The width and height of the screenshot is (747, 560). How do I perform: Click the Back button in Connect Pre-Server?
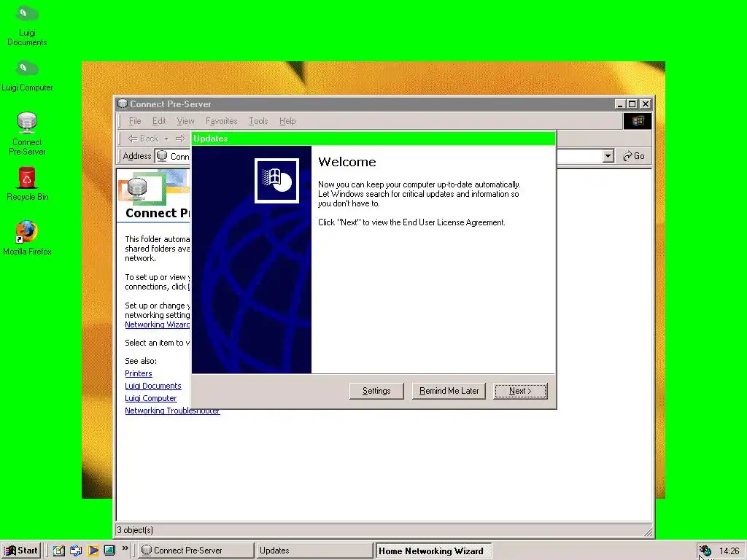[143, 139]
